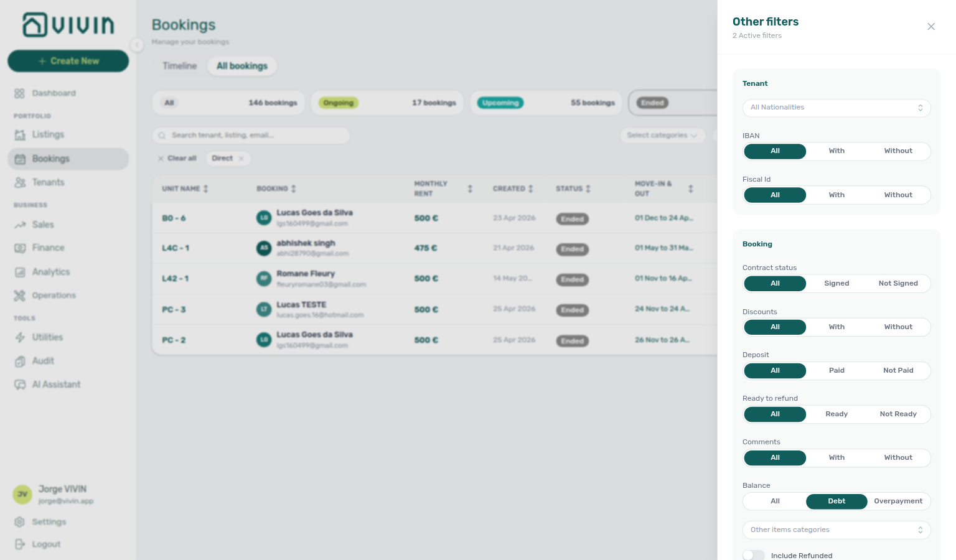Open Settings gear in sidebar
956x560 pixels.
[x=20, y=521]
